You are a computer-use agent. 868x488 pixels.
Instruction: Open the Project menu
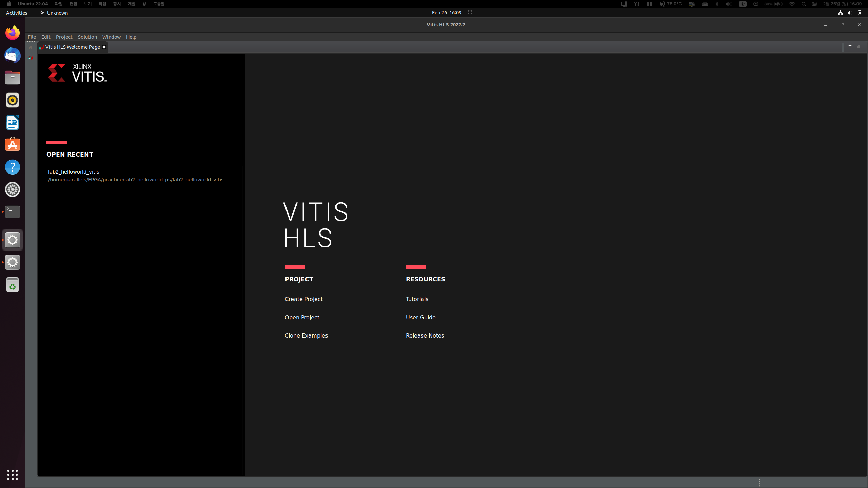click(x=64, y=37)
